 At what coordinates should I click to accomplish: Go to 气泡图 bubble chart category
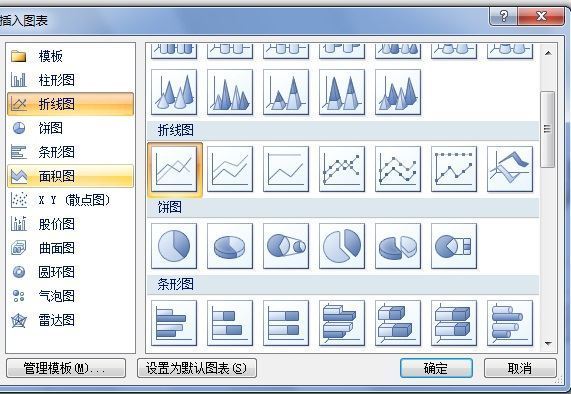(70, 296)
